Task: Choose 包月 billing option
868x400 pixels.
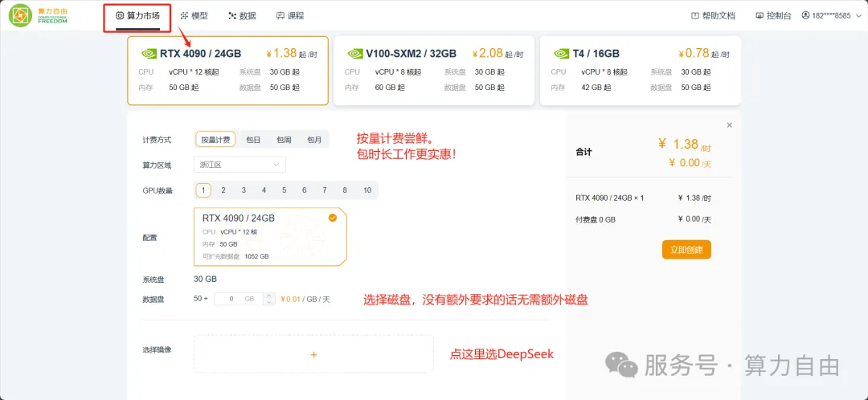Action: 314,140
